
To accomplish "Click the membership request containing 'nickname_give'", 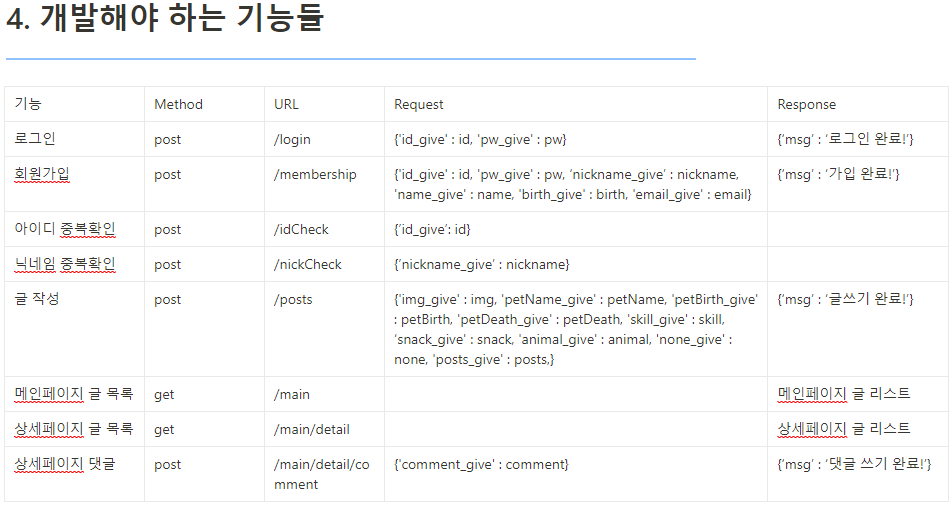I will pos(573,184).
